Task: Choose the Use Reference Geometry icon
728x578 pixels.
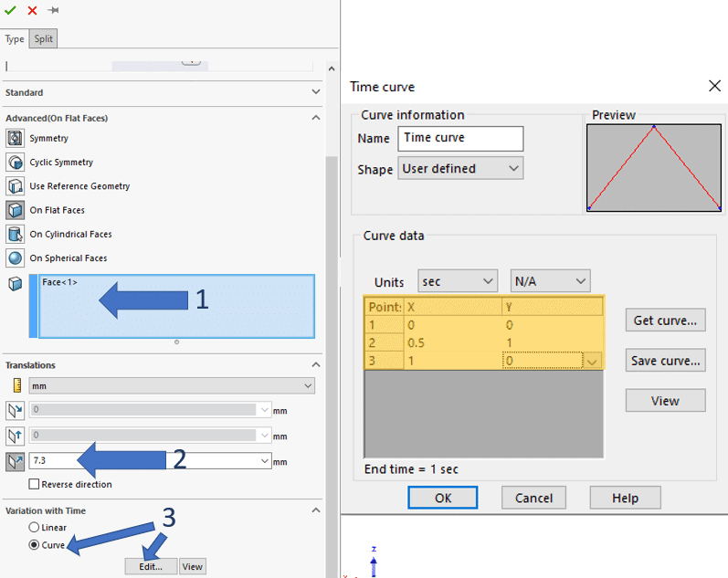Action: 15,186
